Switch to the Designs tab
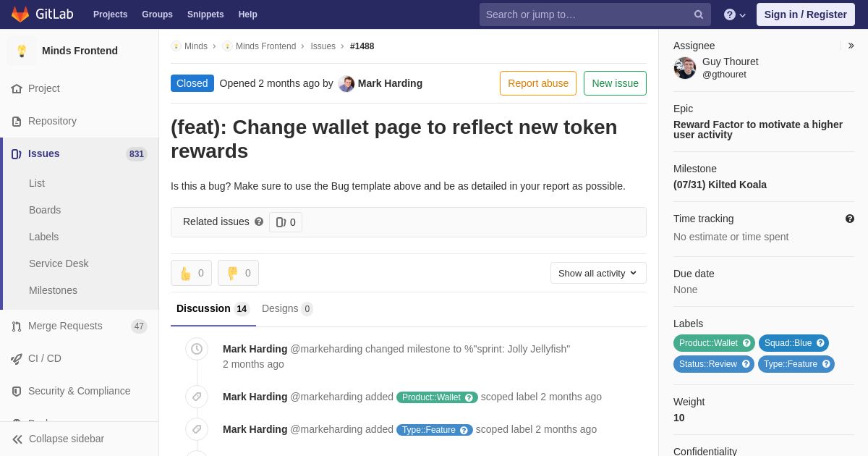This screenshot has width=868, height=456. coord(287,309)
